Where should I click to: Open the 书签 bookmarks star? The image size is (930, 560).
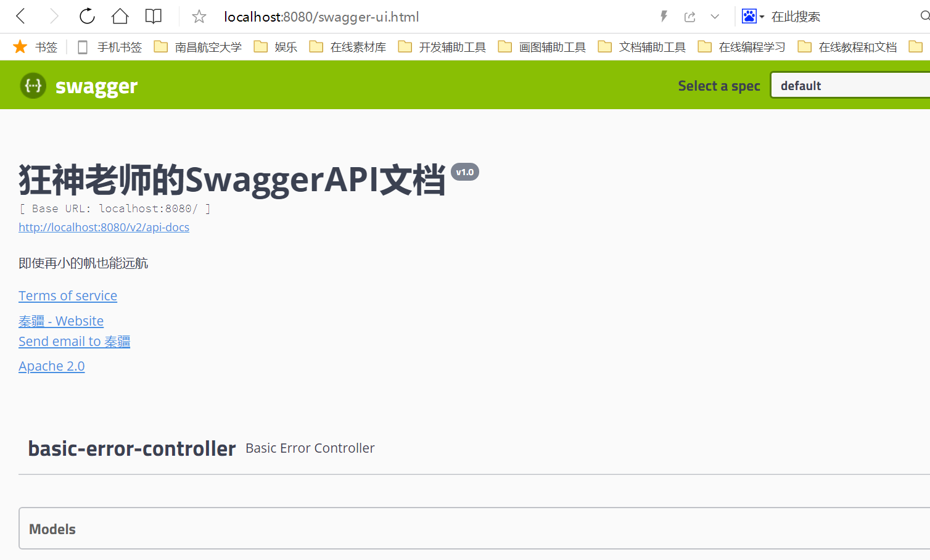(35, 47)
